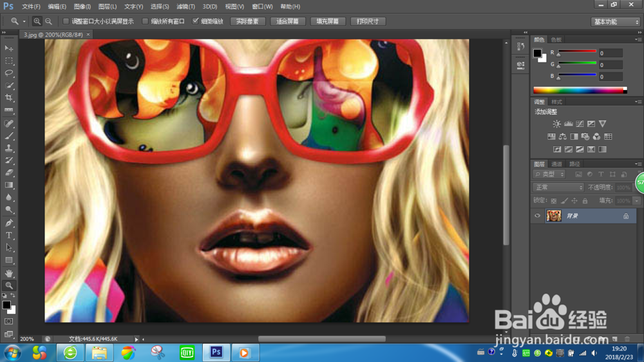This screenshot has width=644, height=362.
Task: Select the Eraser tool
Action: [x=8, y=173]
